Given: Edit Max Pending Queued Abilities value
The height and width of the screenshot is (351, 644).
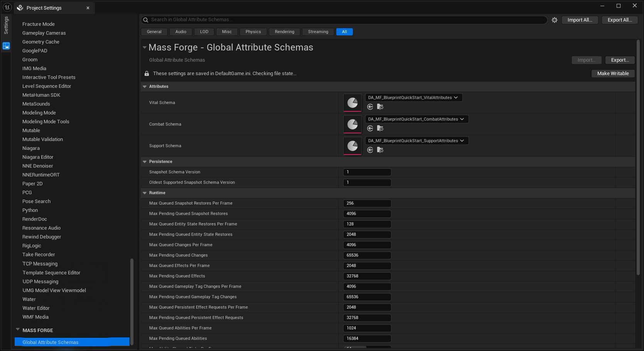Looking at the screenshot, I should [x=367, y=339].
